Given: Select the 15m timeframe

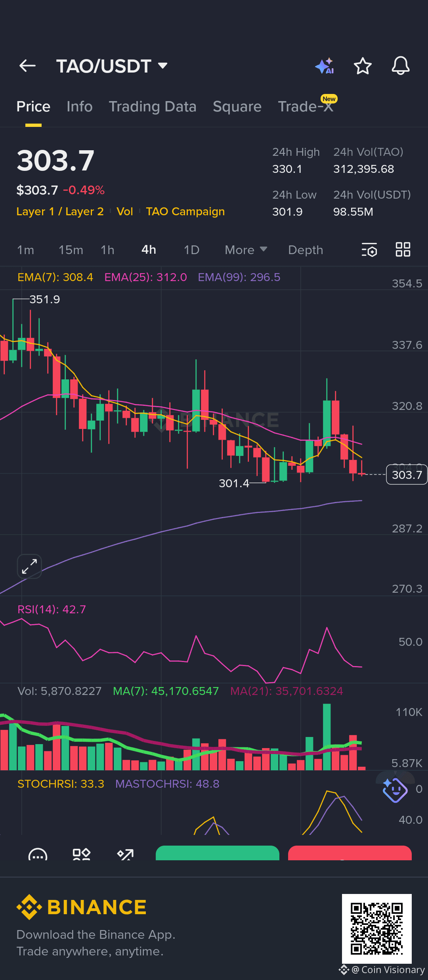Looking at the screenshot, I should [71, 250].
